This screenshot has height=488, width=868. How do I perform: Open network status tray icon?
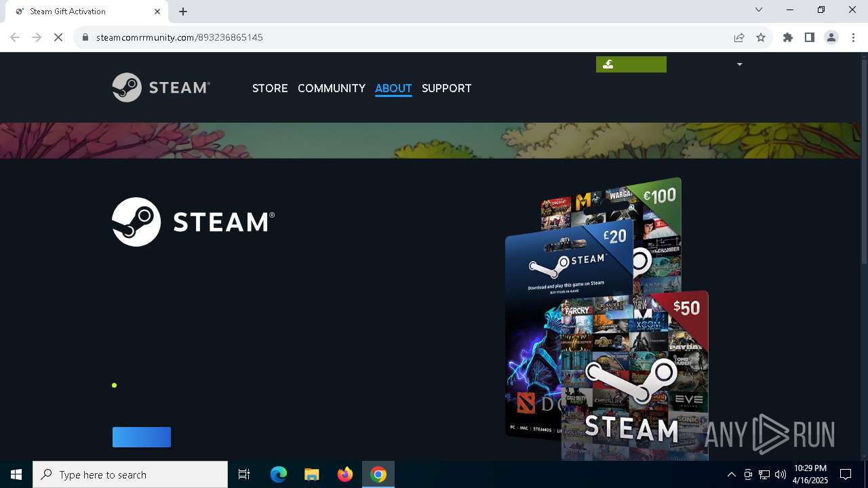coord(764,474)
